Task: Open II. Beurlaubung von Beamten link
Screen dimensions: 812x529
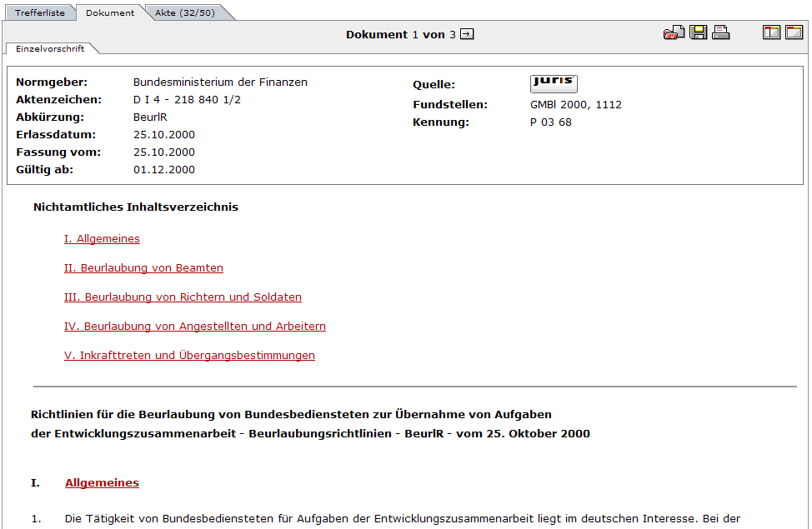Action: 143,268
